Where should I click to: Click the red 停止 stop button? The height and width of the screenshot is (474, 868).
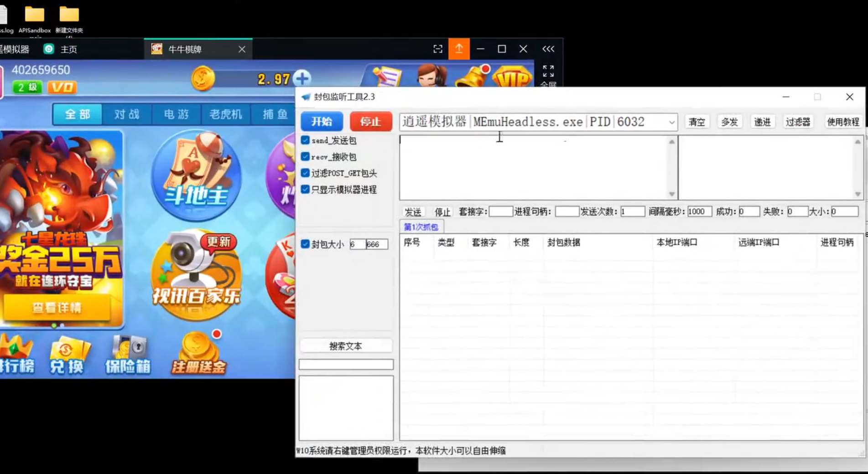pyautogui.click(x=370, y=122)
